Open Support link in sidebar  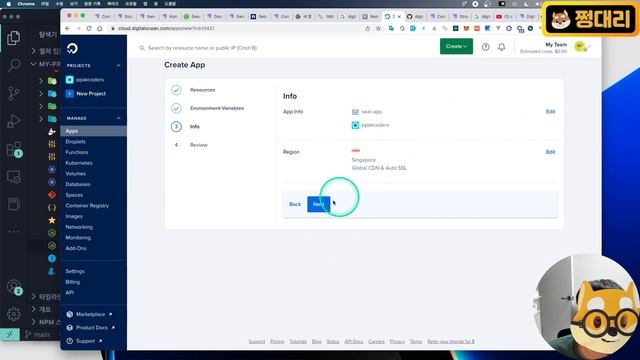pyautogui.click(x=84, y=341)
